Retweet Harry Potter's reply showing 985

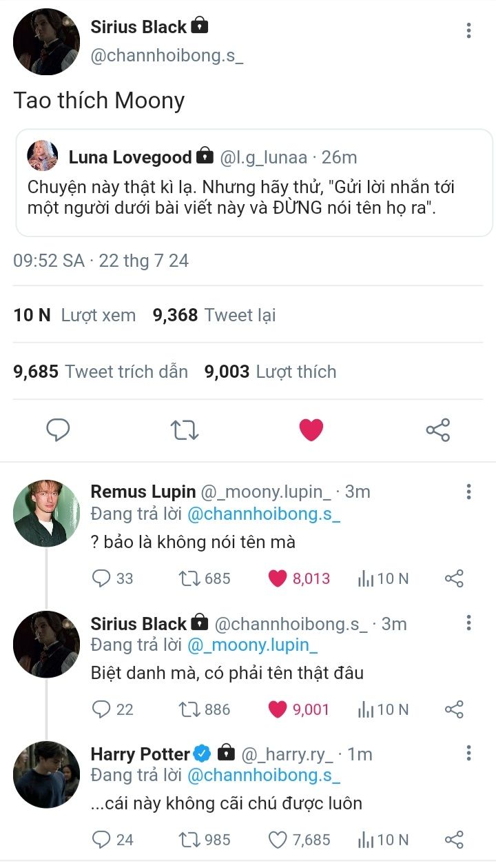[x=205, y=840]
